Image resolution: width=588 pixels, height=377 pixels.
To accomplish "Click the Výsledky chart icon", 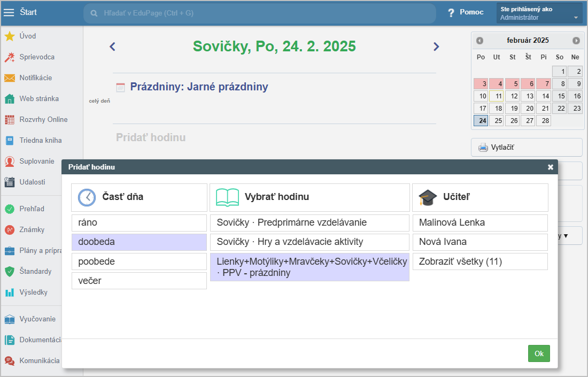I will pos(9,293).
